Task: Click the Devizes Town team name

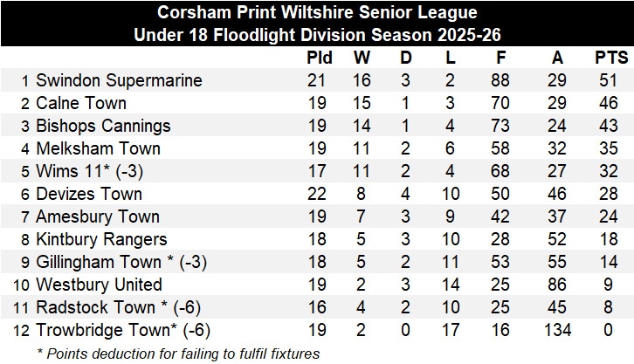Action: coord(89,194)
